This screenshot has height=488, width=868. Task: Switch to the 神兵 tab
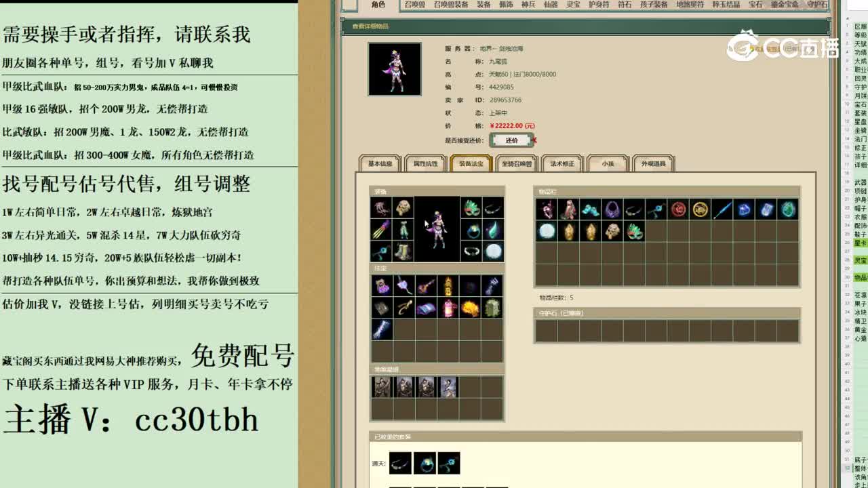528,5
